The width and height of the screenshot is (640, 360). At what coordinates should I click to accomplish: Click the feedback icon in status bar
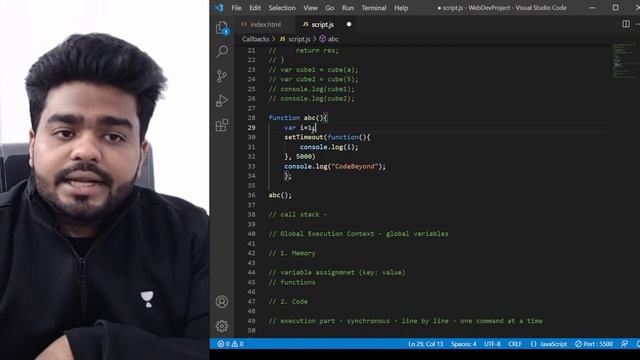pyautogui.click(x=624, y=344)
